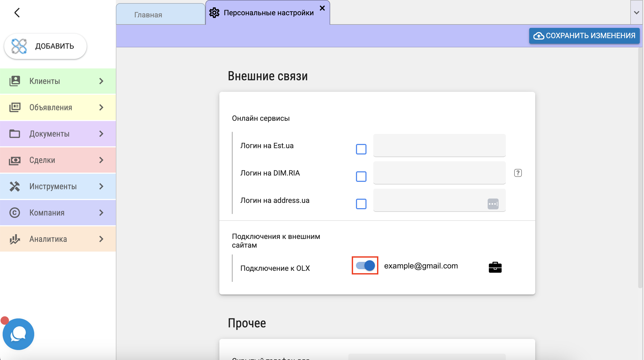Click the back arrow icon
The height and width of the screenshot is (360, 644).
pyautogui.click(x=17, y=13)
